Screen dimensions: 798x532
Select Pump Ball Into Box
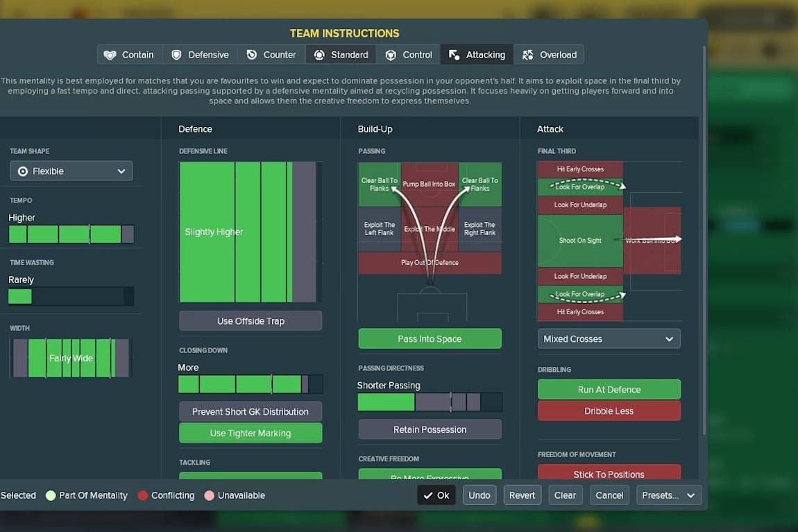pyautogui.click(x=430, y=185)
